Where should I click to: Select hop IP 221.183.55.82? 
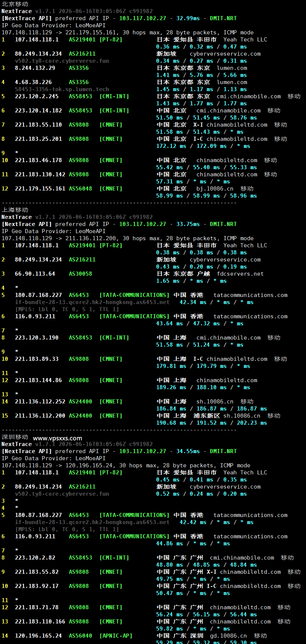point(37,572)
